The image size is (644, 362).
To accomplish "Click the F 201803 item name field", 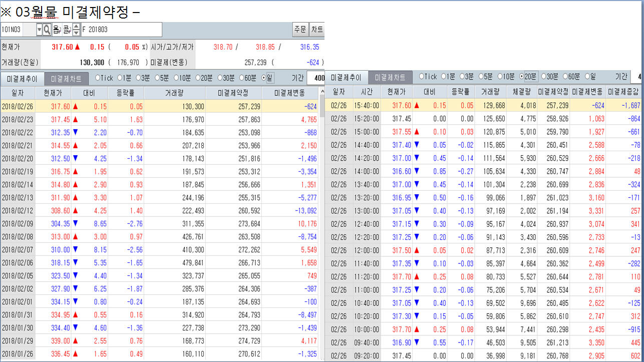I will click(121, 30).
